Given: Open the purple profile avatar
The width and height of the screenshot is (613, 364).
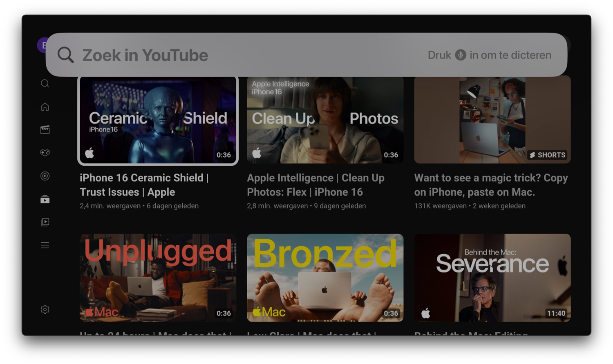Looking at the screenshot, I should click(x=42, y=45).
